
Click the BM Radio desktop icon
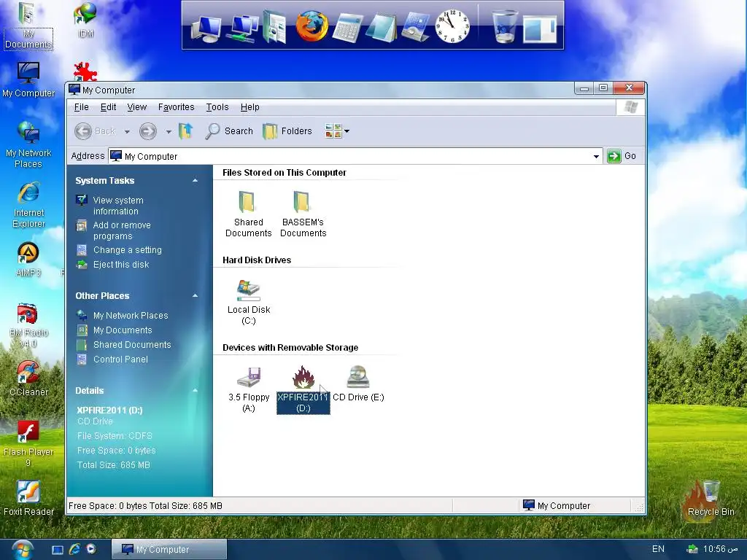[28, 324]
